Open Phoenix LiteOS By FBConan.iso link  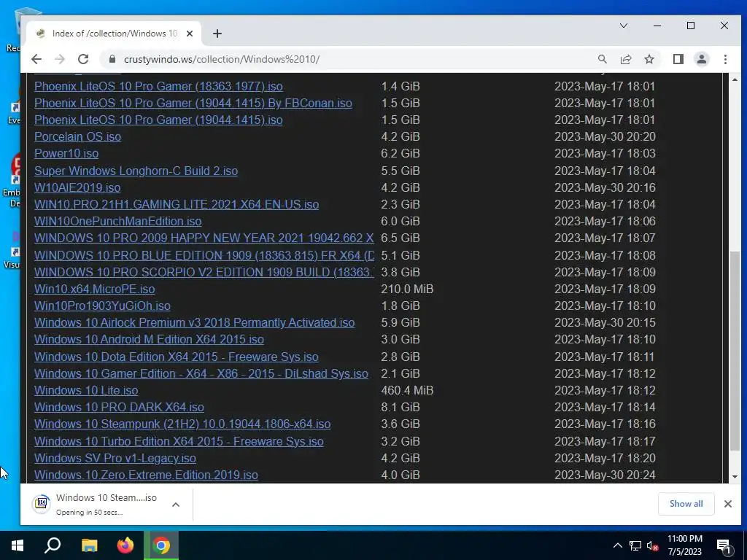click(x=193, y=103)
